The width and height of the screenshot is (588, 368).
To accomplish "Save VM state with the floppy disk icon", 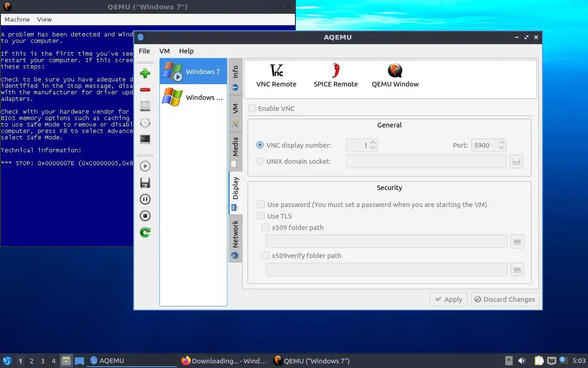I will pos(145,183).
